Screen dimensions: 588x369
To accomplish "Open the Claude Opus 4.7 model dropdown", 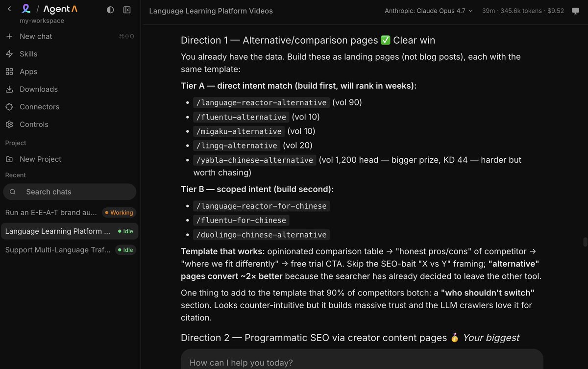I will point(429,11).
